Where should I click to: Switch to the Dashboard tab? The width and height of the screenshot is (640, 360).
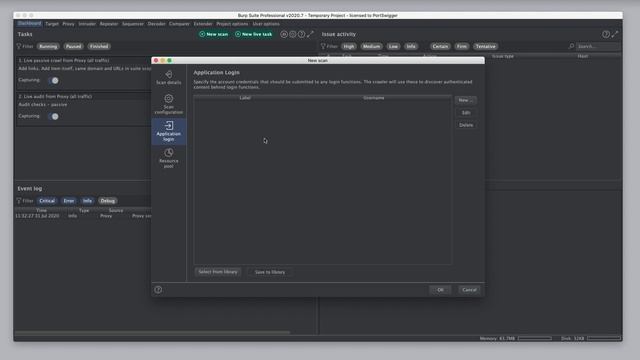(x=29, y=24)
